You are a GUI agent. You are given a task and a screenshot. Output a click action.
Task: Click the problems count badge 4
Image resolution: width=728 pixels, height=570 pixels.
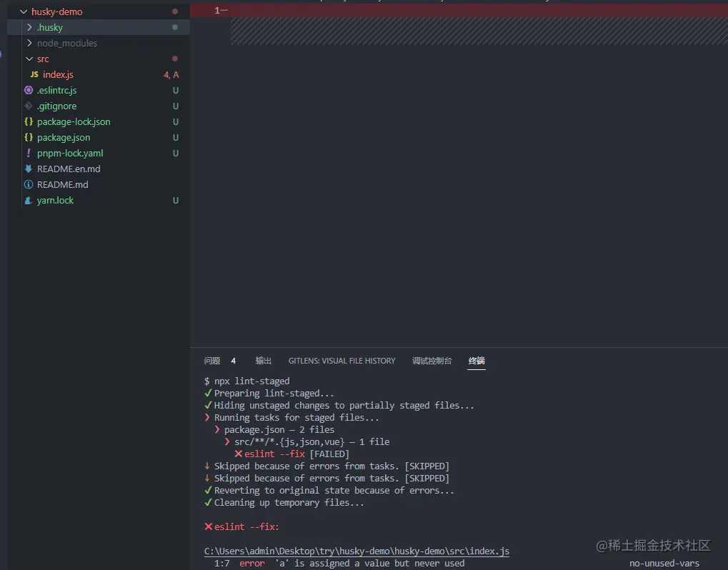(234, 361)
